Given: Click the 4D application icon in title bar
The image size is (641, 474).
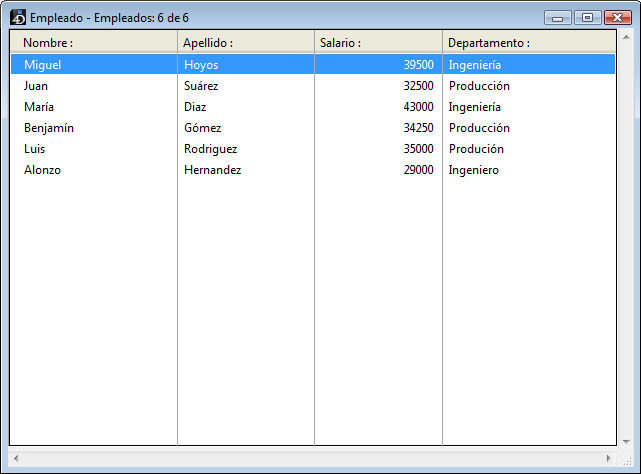Looking at the screenshot, I should coord(17,17).
